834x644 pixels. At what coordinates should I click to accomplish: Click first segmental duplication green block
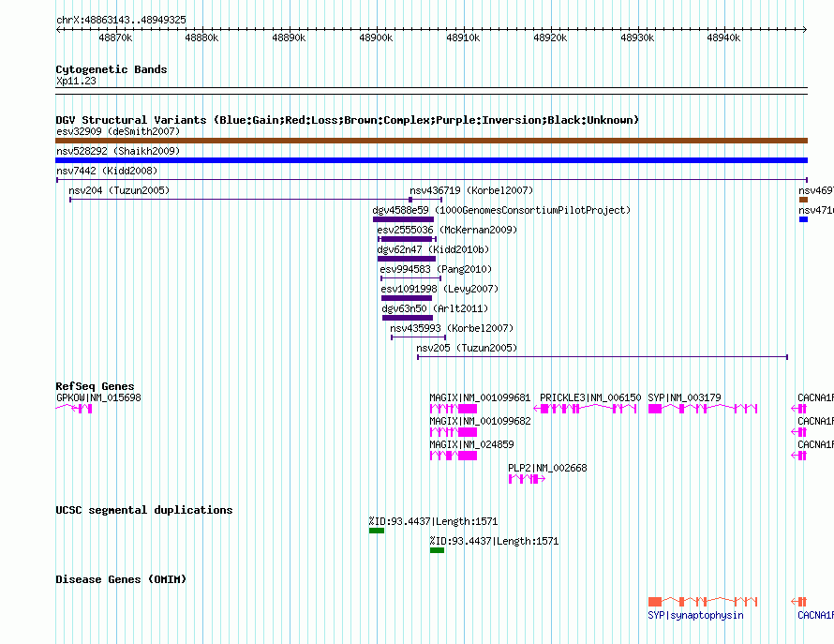tap(377, 531)
